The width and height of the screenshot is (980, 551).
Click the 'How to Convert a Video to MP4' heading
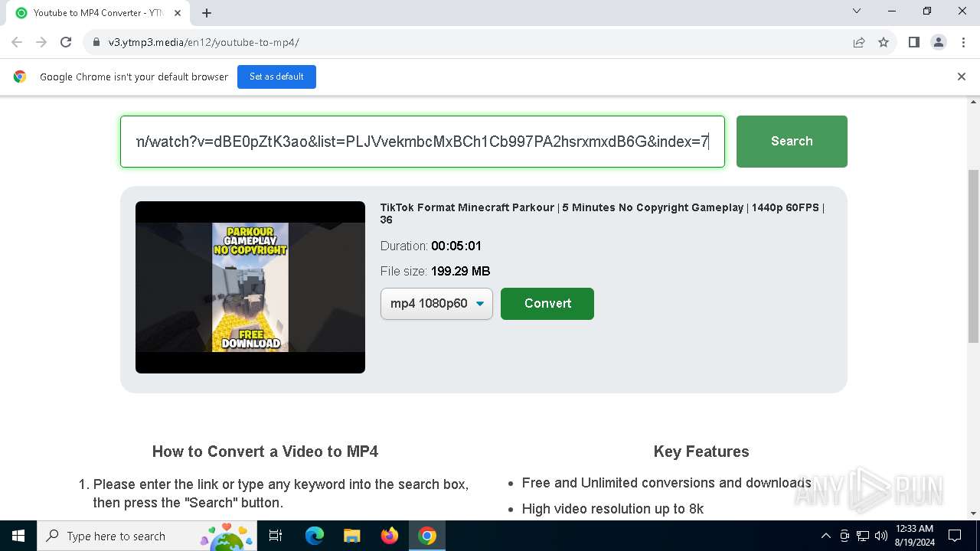265,452
